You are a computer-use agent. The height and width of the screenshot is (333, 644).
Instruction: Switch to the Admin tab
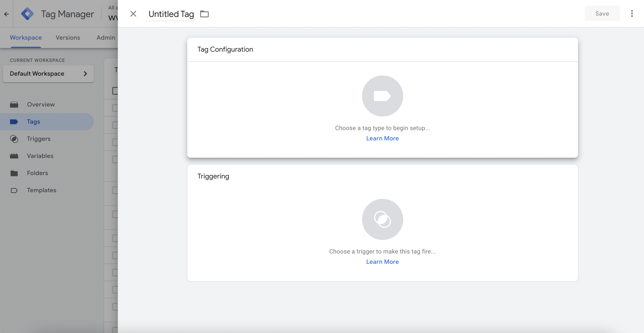click(x=106, y=37)
